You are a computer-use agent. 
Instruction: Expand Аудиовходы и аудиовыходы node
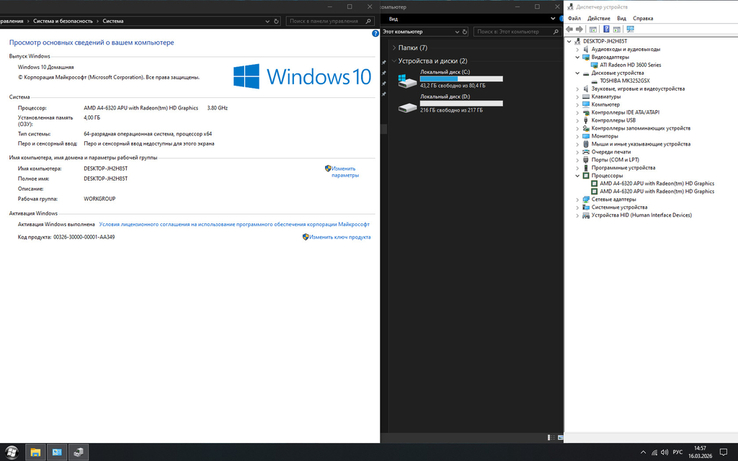[x=578, y=49]
